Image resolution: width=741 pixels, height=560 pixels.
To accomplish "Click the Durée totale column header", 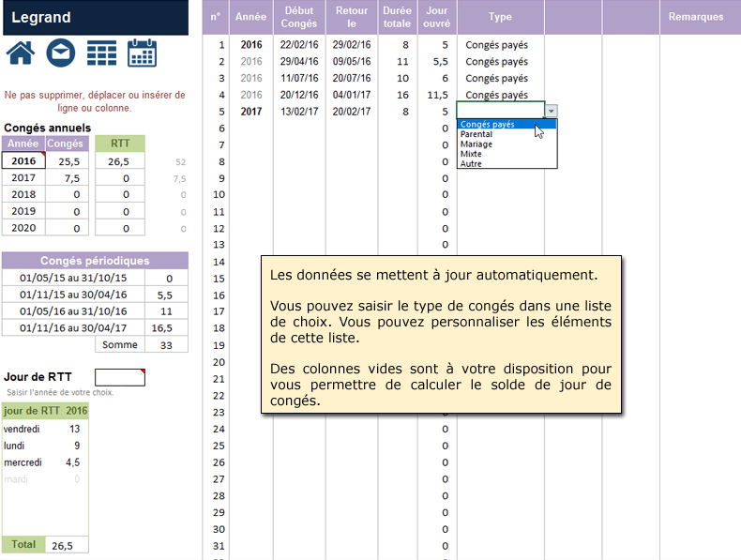I will (398, 17).
